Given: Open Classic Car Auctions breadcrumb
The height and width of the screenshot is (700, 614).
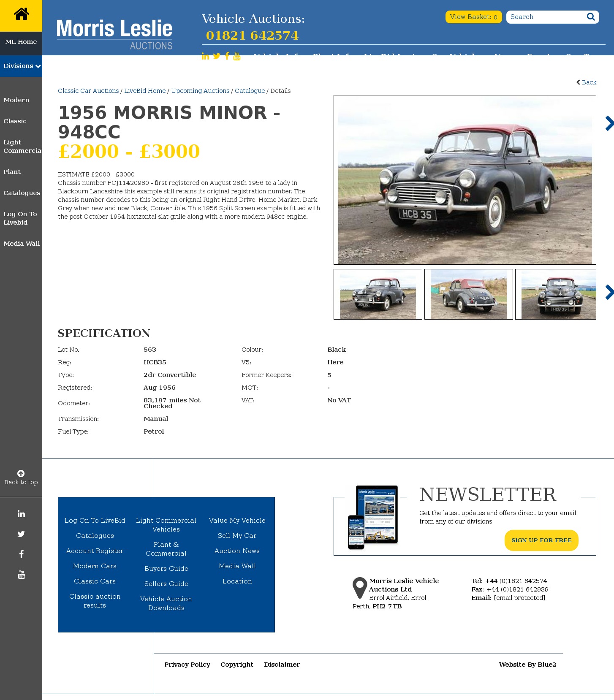Looking at the screenshot, I should point(88,91).
